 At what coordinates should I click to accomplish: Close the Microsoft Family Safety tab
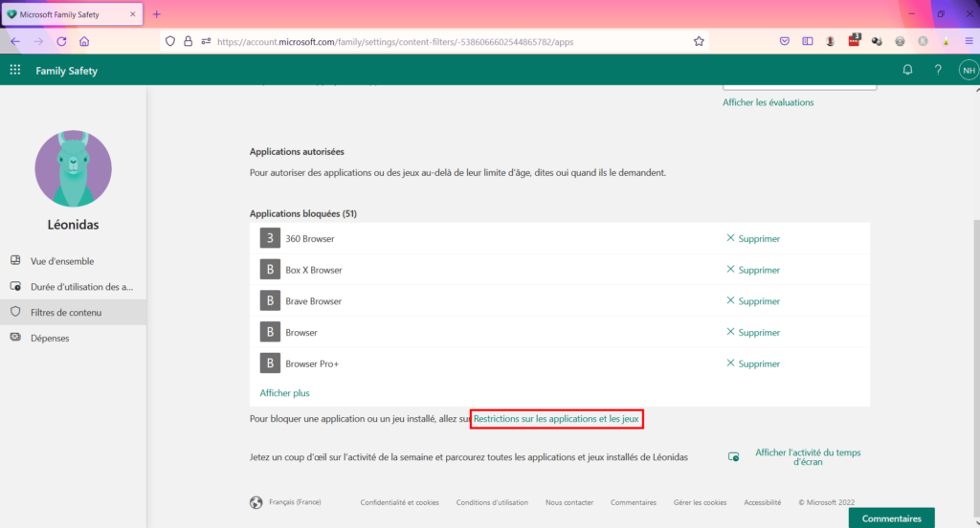tap(132, 13)
